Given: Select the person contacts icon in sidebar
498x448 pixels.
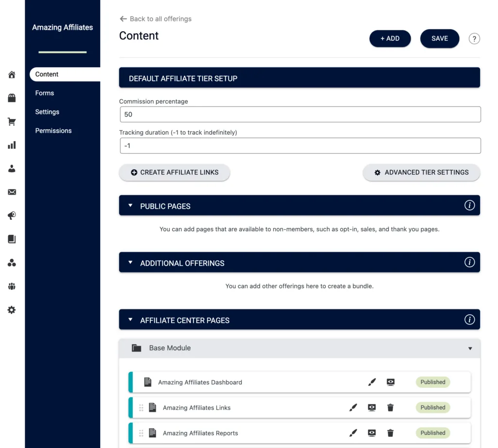Looking at the screenshot, I should coord(12,168).
